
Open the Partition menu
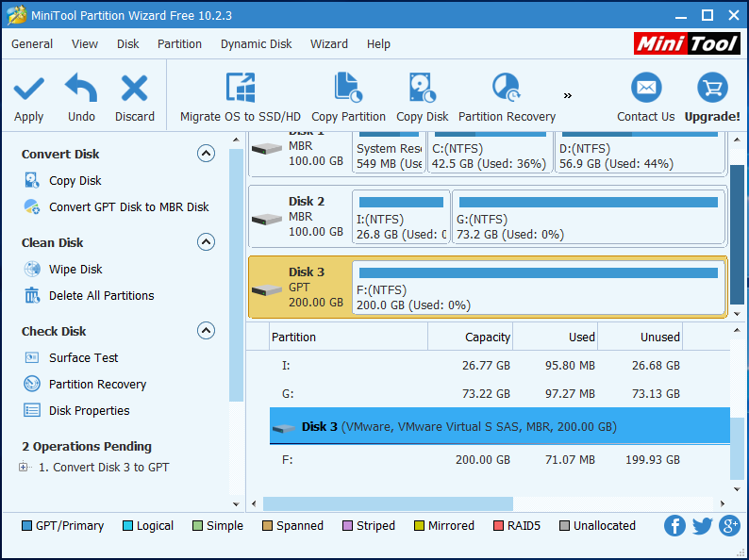[179, 44]
